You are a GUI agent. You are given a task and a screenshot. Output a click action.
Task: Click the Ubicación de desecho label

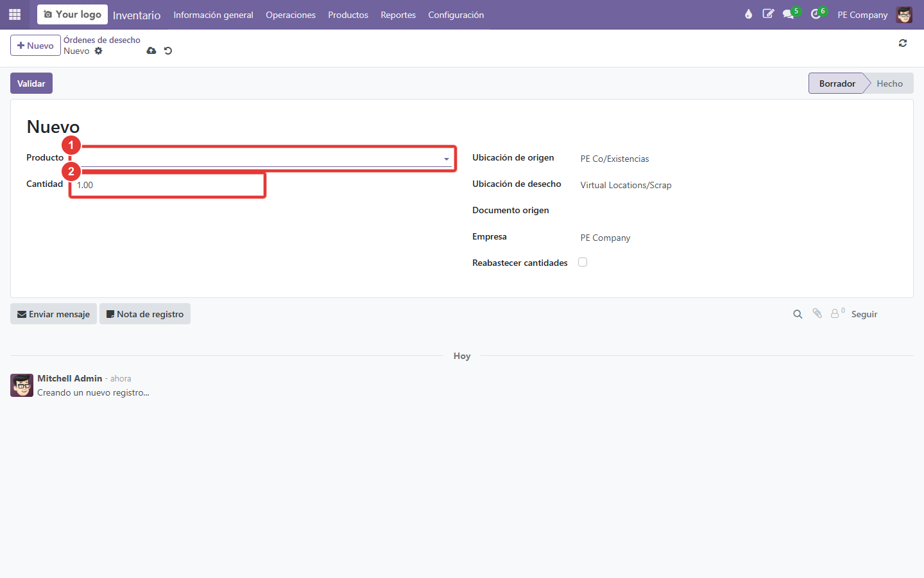[x=517, y=184]
